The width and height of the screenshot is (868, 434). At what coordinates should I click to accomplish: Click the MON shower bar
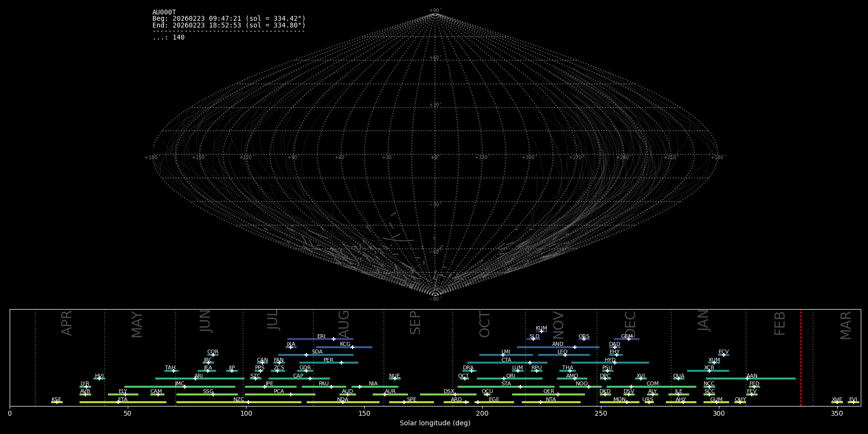point(619,402)
